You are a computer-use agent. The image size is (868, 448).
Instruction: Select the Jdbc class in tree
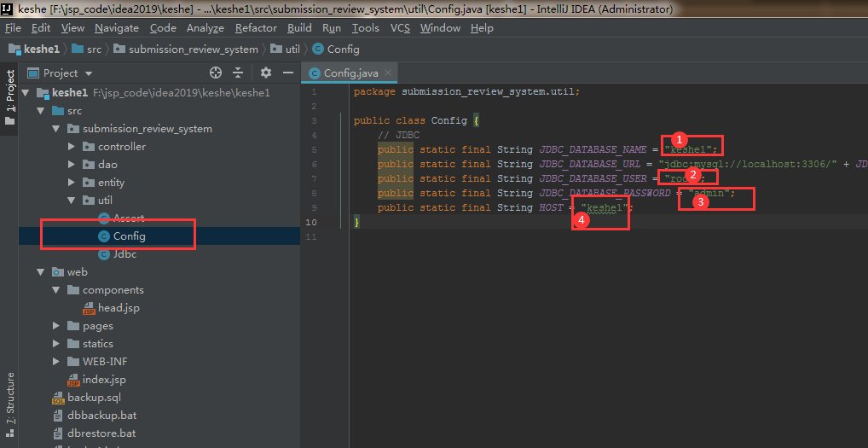[x=117, y=254]
